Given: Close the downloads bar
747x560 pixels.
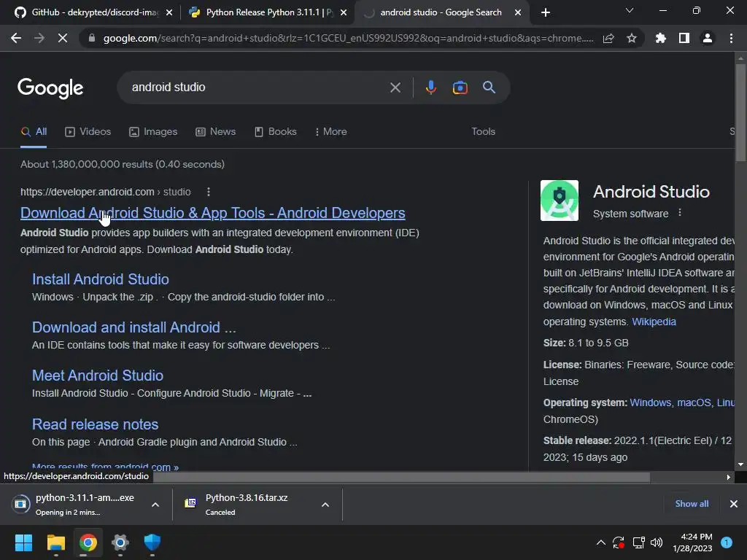Looking at the screenshot, I should 734,504.
